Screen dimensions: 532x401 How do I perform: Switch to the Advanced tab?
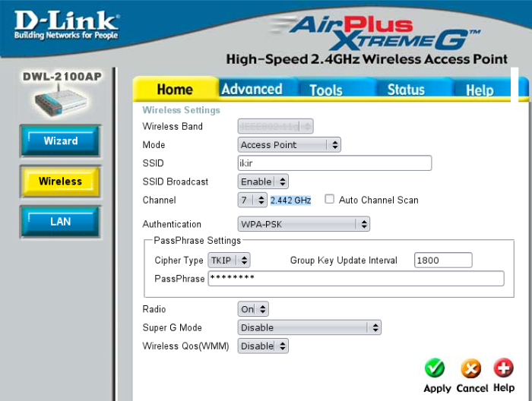(x=252, y=90)
